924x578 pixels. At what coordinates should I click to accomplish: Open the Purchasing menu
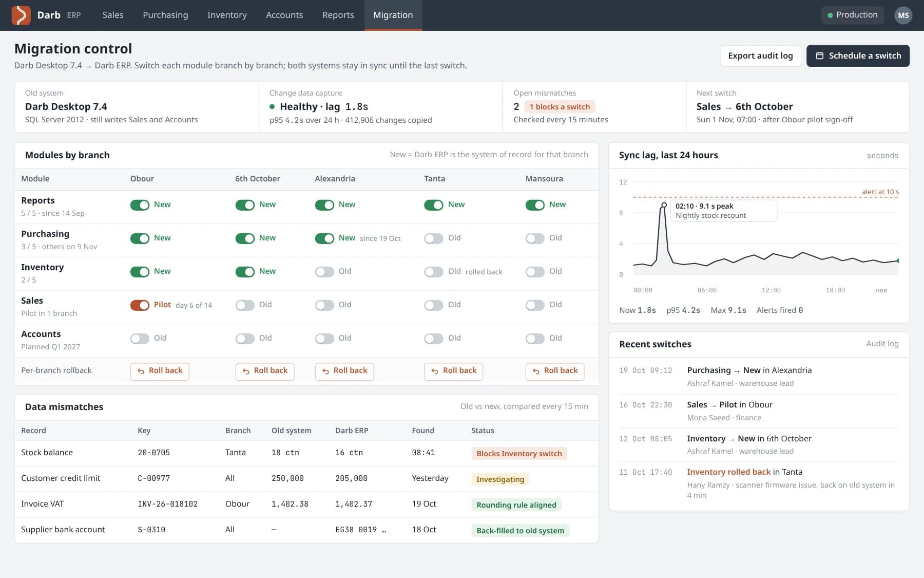(x=165, y=15)
